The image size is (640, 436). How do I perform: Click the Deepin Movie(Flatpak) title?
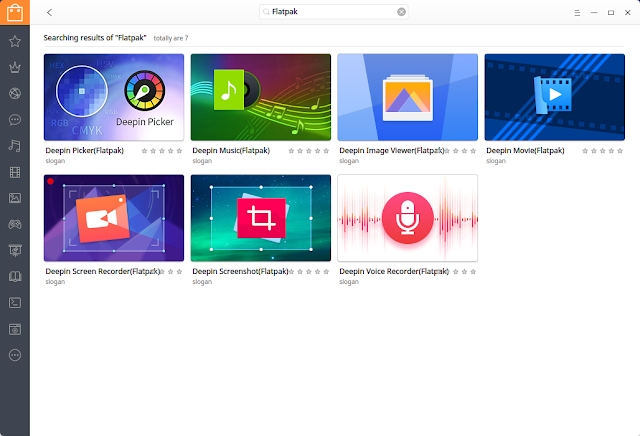tap(525, 151)
